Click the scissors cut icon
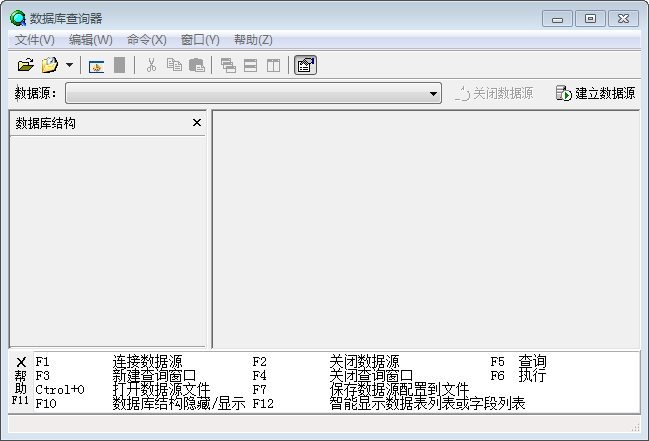This screenshot has height=441, width=649. (151, 66)
